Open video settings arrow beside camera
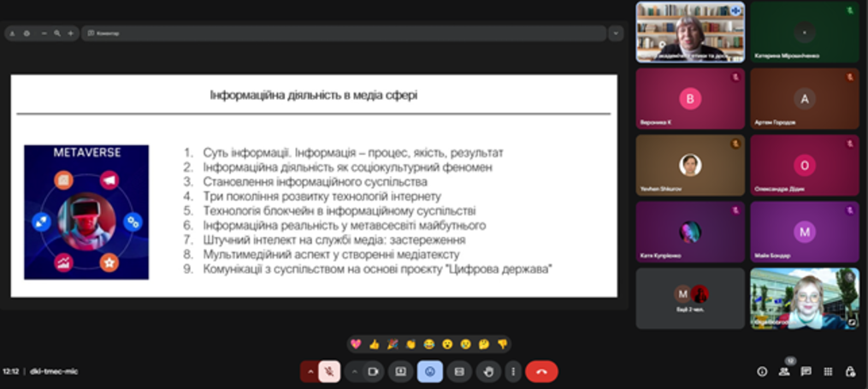The width and height of the screenshot is (868, 389). point(355,372)
